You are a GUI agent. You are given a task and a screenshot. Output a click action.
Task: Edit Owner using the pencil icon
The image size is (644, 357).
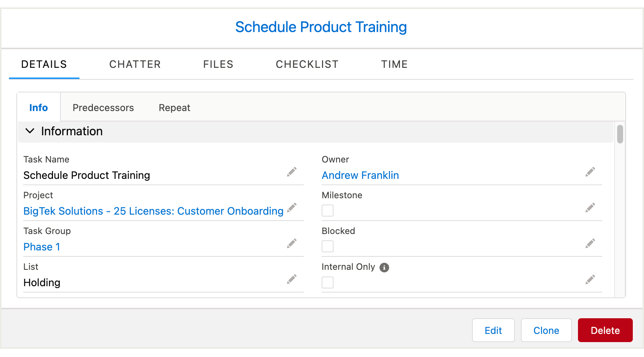tap(590, 172)
